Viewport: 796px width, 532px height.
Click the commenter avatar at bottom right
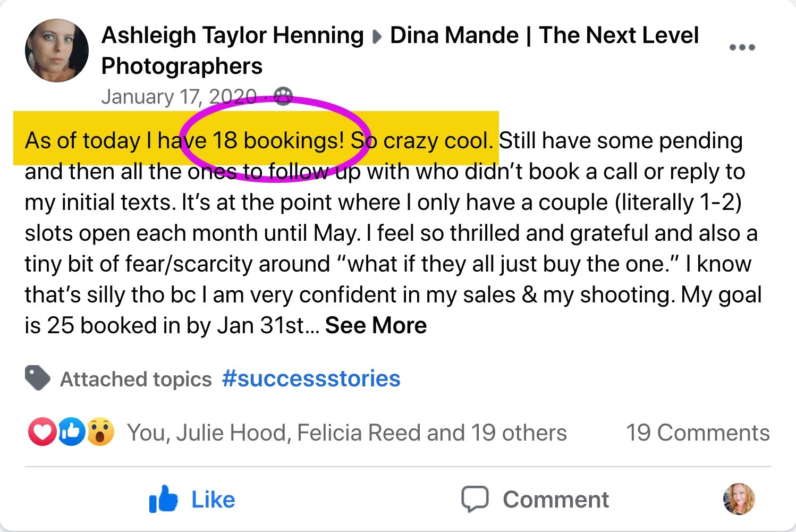pyautogui.click(x=739, y=499)
